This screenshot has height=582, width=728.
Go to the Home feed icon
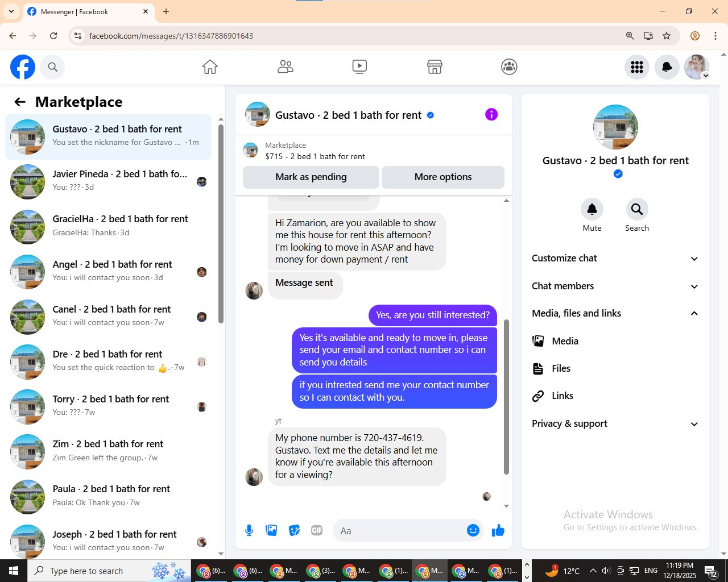tap(210, 67)
